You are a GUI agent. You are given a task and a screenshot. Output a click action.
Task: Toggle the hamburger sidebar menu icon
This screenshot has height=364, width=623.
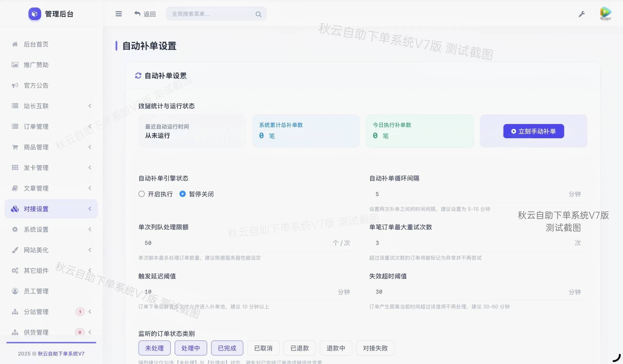(x=119, y=14)
